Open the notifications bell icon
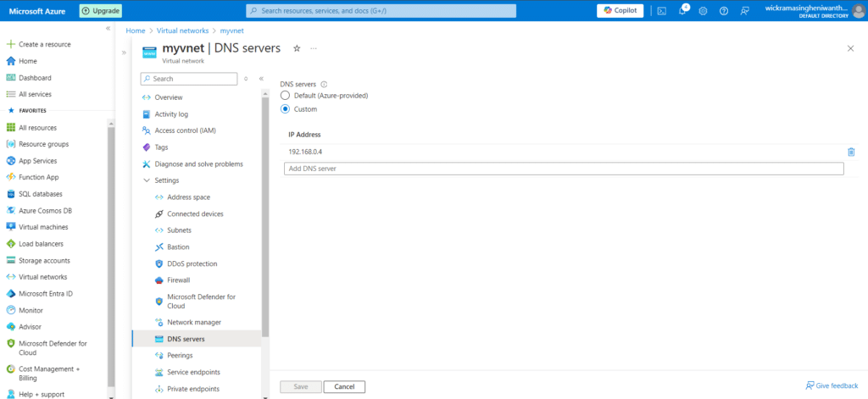The height and width of the screenshot is (399, 868). pyautogui.click(x=683, y=11)
